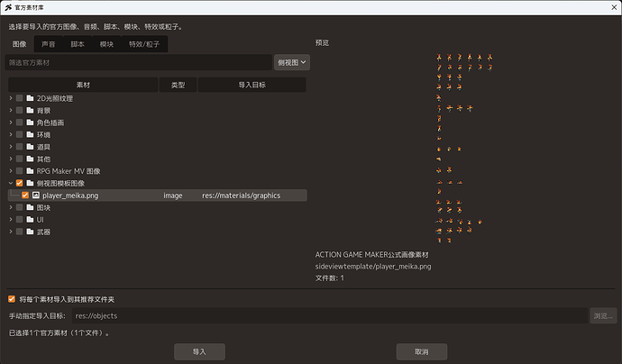Check the 其他 folder checkbox
Viewport: 622px width, 364px height.
[x=19, y=159]
